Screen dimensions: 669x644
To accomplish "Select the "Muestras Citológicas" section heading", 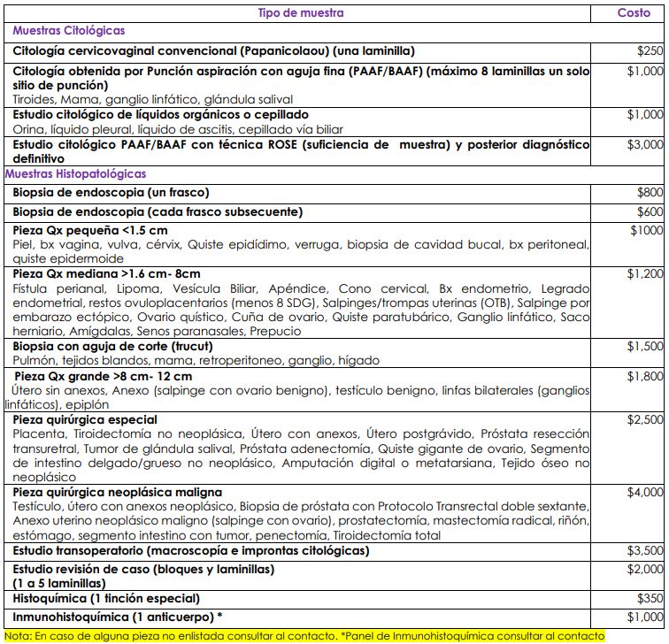I will (x=68, y=31).
